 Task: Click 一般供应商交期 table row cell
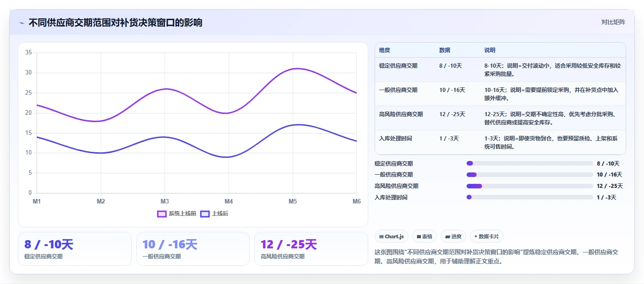point(398,90)
